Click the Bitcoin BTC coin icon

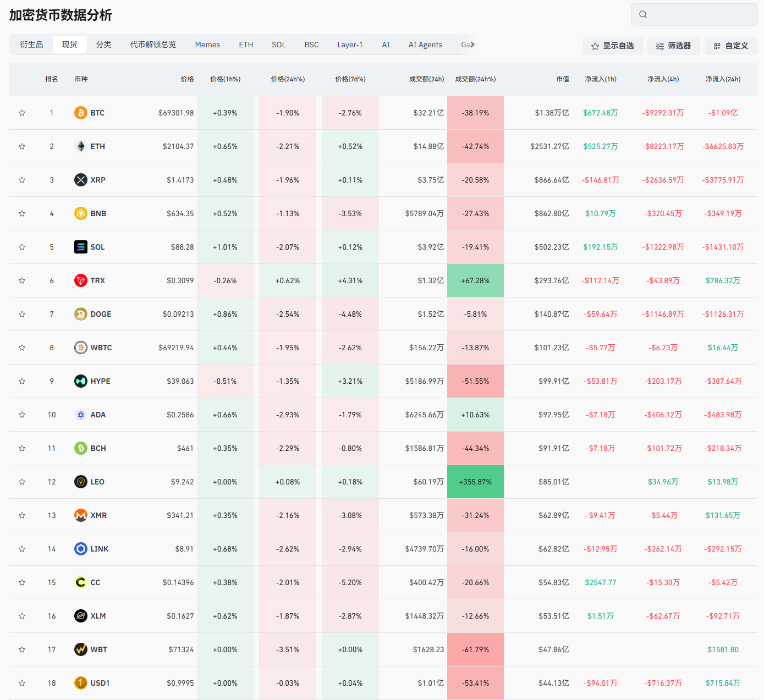[81, 113]
